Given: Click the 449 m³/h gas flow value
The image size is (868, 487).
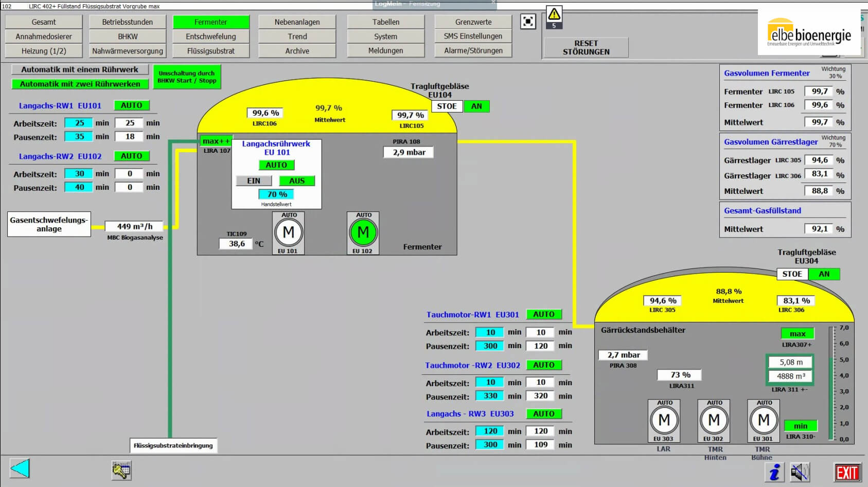Looking at the screenshot, I should [x=134, y=226].
